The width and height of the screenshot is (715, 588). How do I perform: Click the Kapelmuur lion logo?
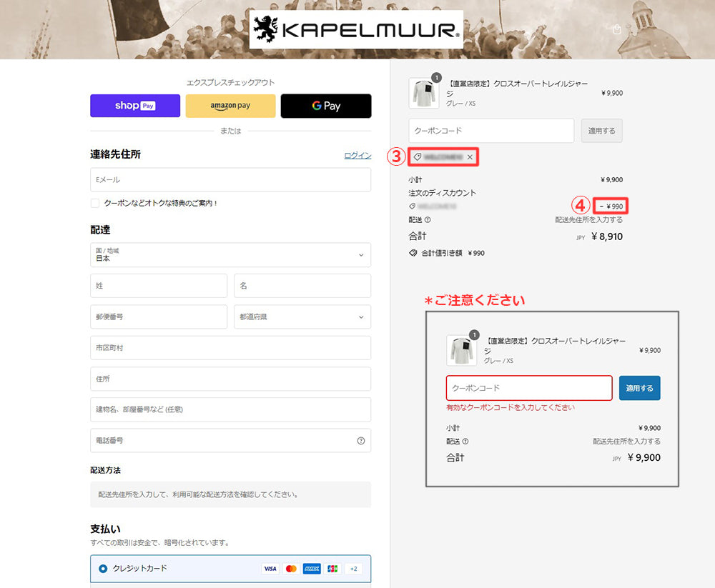(x=267, y=29)
